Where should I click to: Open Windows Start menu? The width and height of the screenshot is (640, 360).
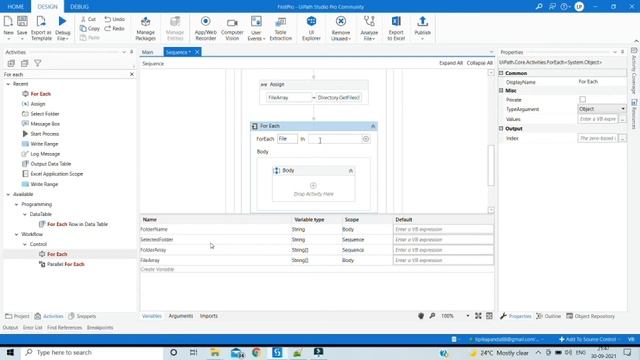[x=10, y=353]
